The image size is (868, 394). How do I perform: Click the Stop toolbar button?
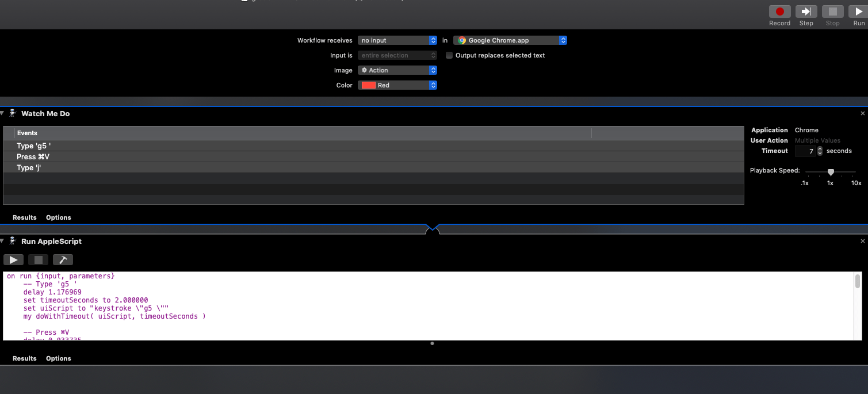[832, 12]
